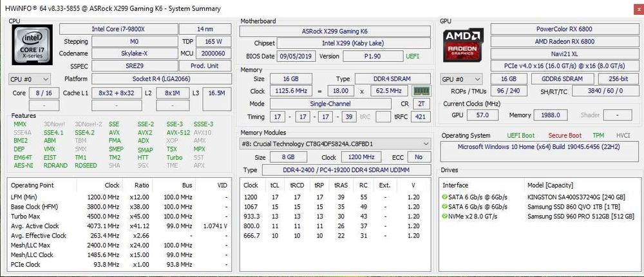Image resolution: width=644 pixels, height=277 pixels.
Task: Select the Samsung SSD 960 PRO 512GB drive
Action: coord(580,216)
